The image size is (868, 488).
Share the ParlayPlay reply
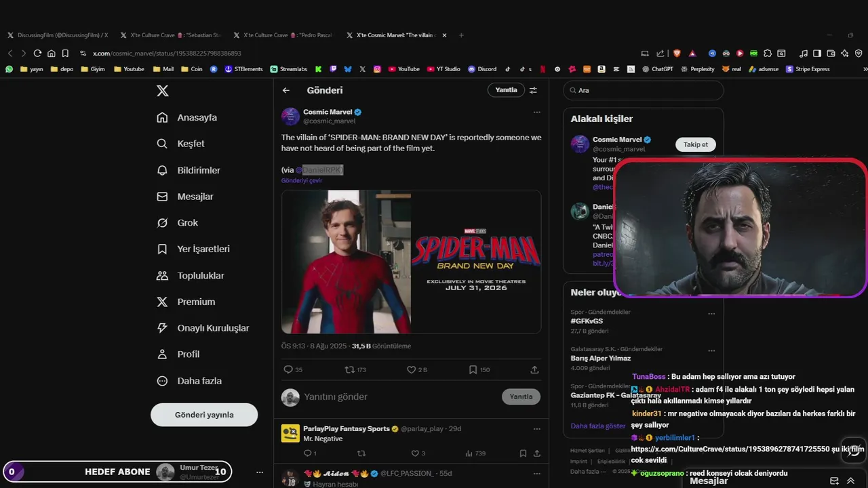[536, 453]
